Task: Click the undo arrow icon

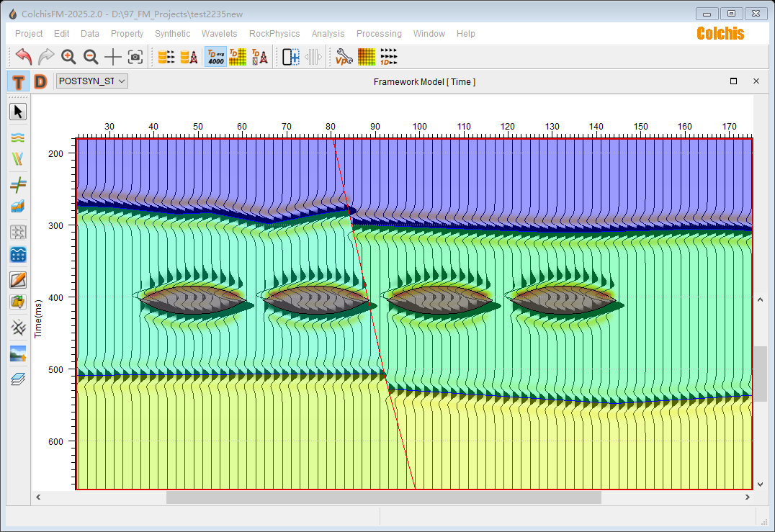Action: coord(24,57)
